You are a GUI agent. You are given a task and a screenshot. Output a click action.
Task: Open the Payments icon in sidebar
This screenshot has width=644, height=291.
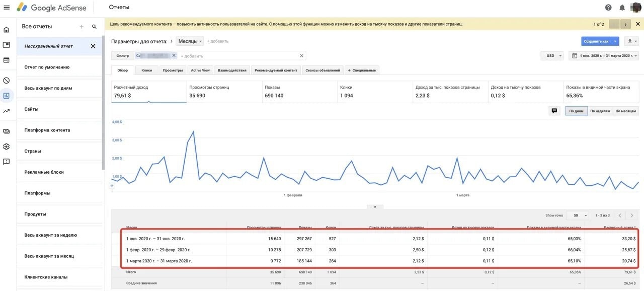point(7,131)
